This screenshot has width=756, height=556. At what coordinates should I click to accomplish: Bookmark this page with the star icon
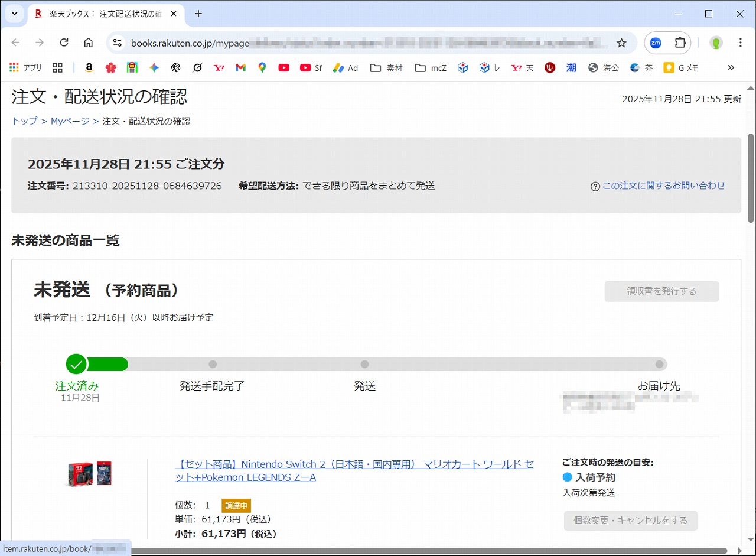pyautogui.click(x=621, y=43)
